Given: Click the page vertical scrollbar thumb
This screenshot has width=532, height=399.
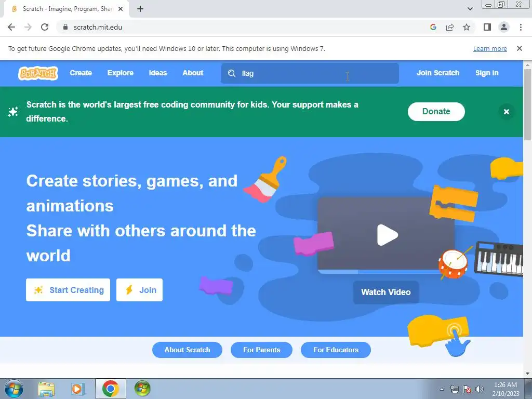Looking at the screenshot, I should click(528, 104).
